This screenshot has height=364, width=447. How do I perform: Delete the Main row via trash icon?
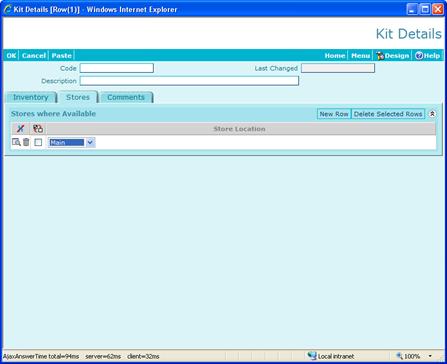(x=26, y=142)
